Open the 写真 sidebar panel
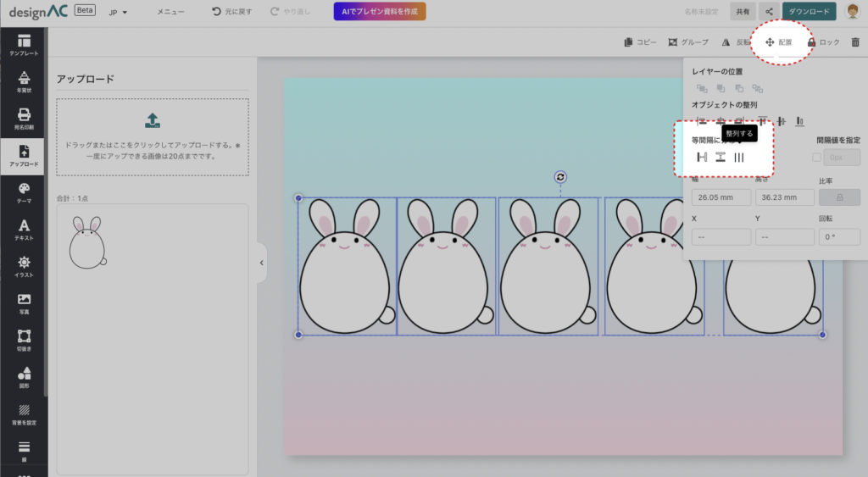Screen dimensions: 868x477 click(x=24, y=302)
